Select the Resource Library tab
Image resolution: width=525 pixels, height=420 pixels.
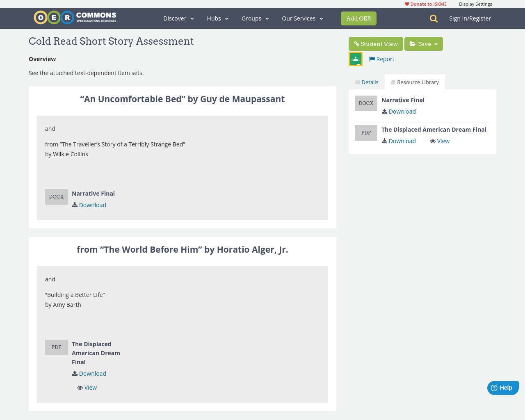(x=415, y=81)
